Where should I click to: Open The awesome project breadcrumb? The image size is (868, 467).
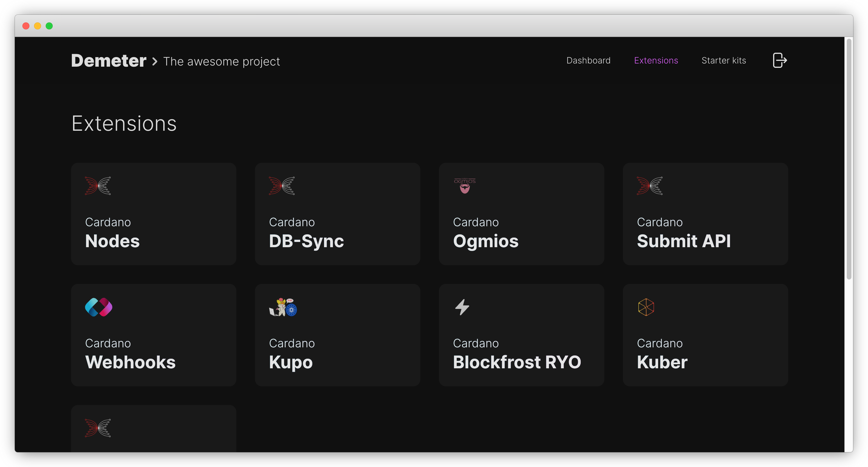pos(222,61)
